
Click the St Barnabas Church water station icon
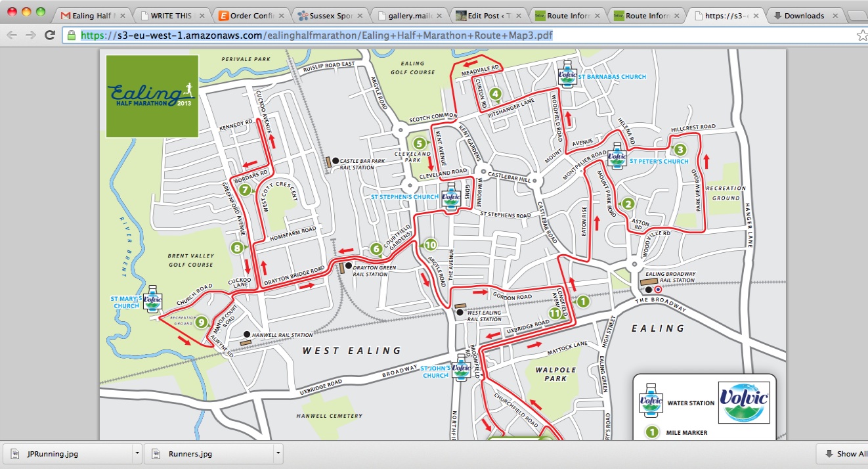click(566, 76)
